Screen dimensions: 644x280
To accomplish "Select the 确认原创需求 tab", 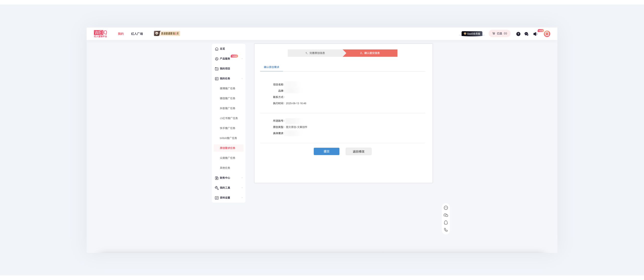I will (x=271, y=67).
